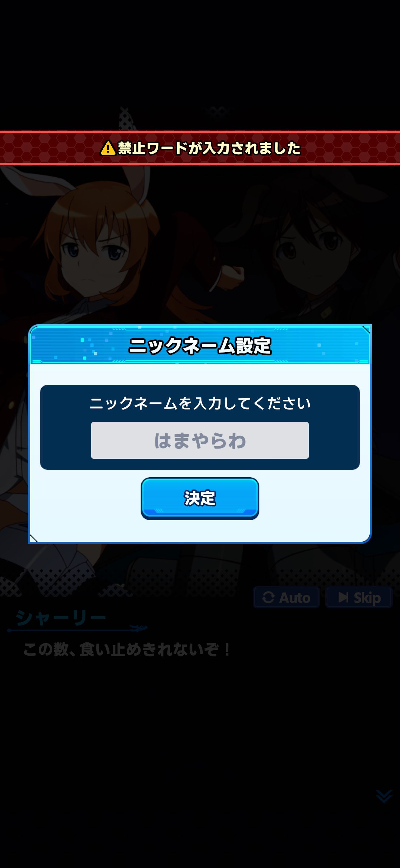Click the ニックネームを入力してください prompt

coord(200,403)
